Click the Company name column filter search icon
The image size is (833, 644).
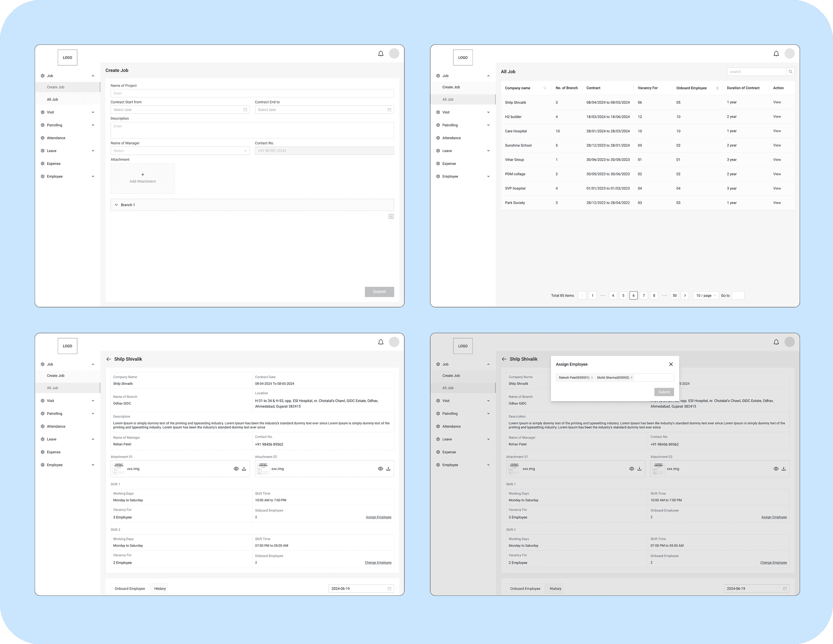tap(545, 88)
